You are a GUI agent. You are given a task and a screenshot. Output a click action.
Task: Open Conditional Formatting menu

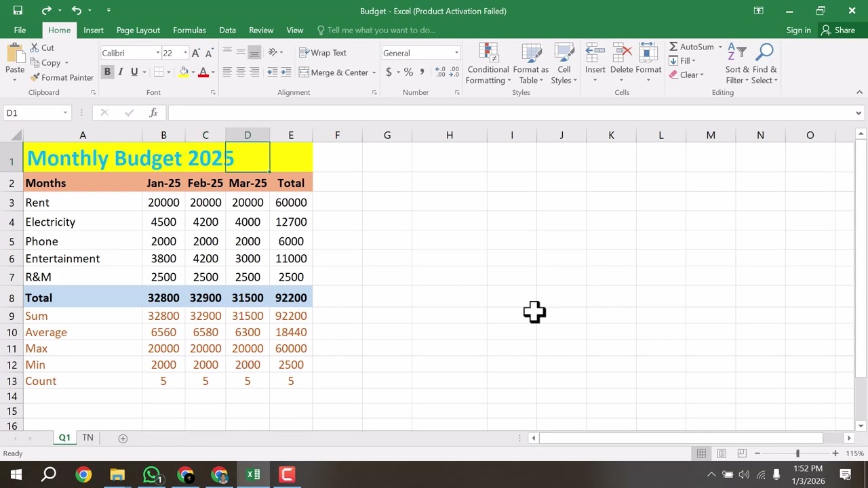click(488, 64)
